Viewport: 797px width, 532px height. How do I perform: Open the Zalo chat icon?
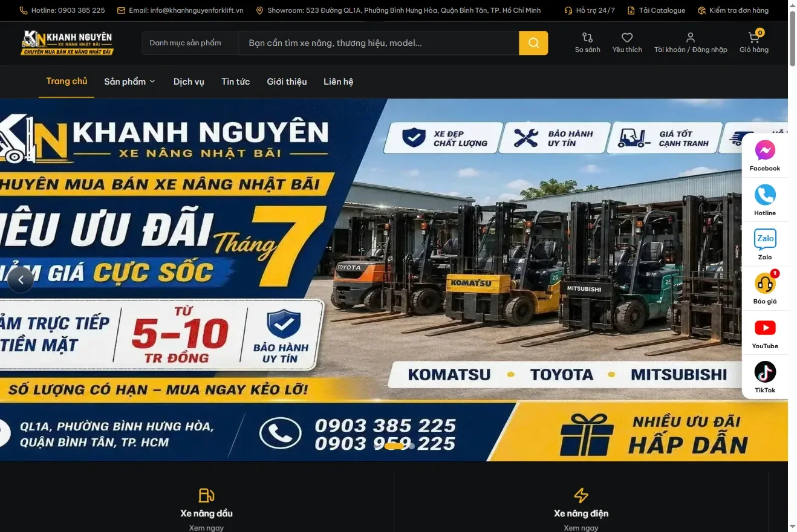[x=765, y=239]
